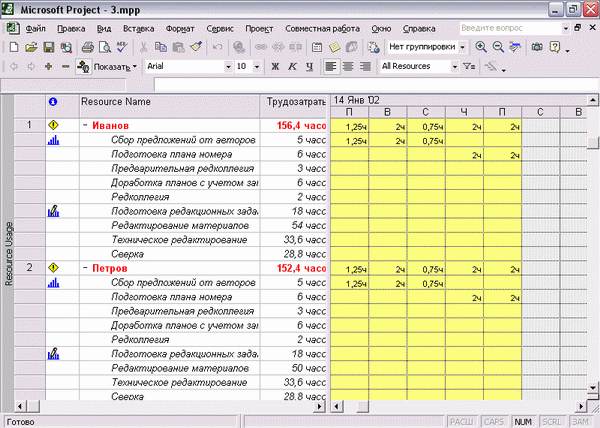Click the overallocation warning icon for Иванов
The width and height of the screenshot is (600, 428).
[x=53, y=125]
